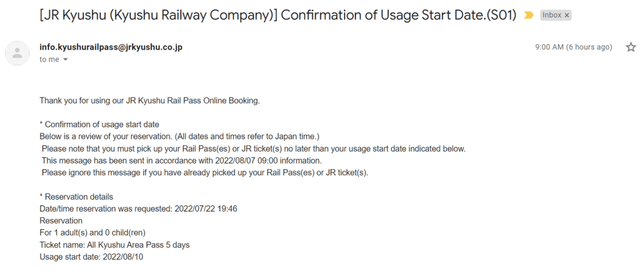This screenshot has width=644, height=272.
Task: Click sender address info.kyushurailpass@jrkyushu.co.jp
Action: (111, 47)
